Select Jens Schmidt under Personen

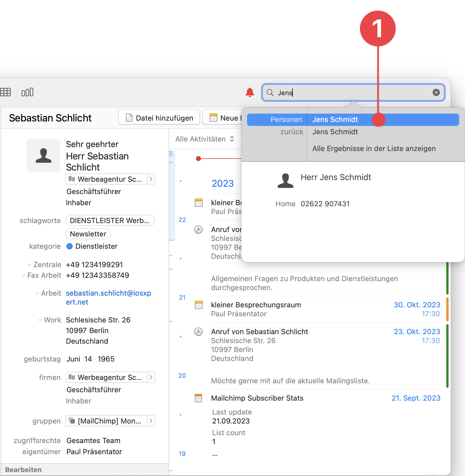click(x=335, y=119)
